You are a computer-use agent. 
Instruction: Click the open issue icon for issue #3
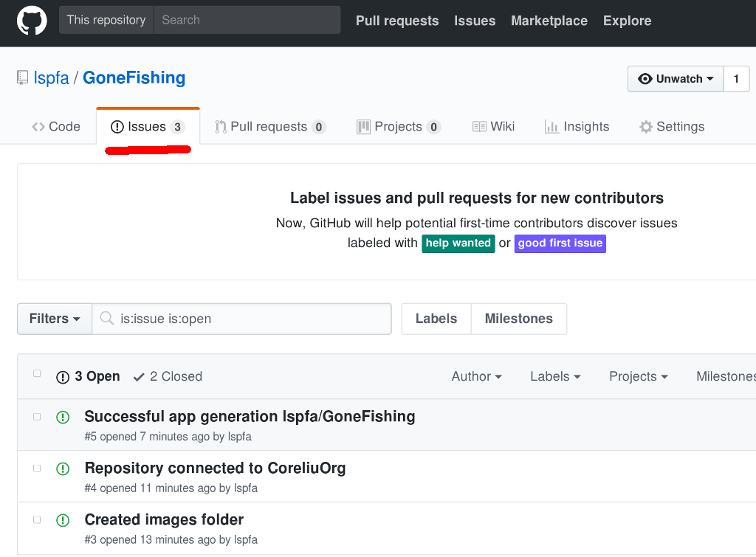pos(63,520)
